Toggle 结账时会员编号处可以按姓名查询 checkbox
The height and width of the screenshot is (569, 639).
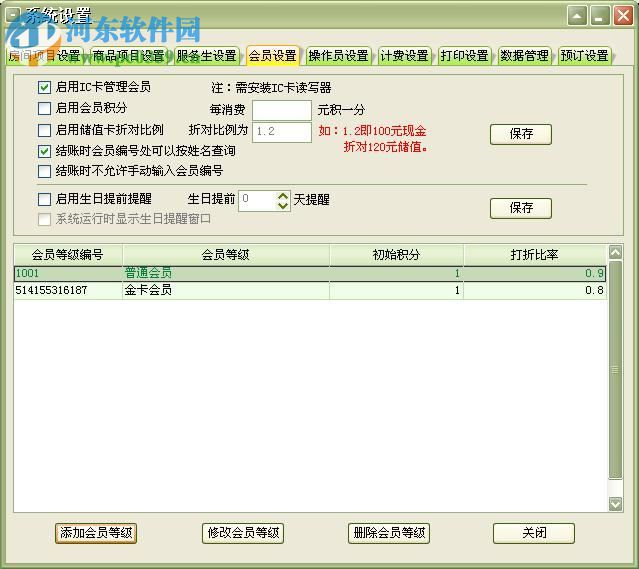tap(44, 151)
